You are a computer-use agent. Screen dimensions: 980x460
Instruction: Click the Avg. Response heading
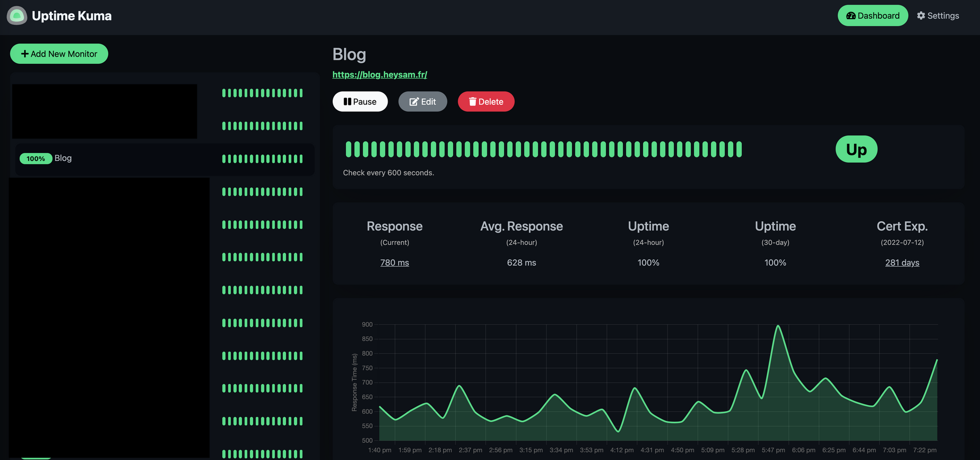pos(521,226)
